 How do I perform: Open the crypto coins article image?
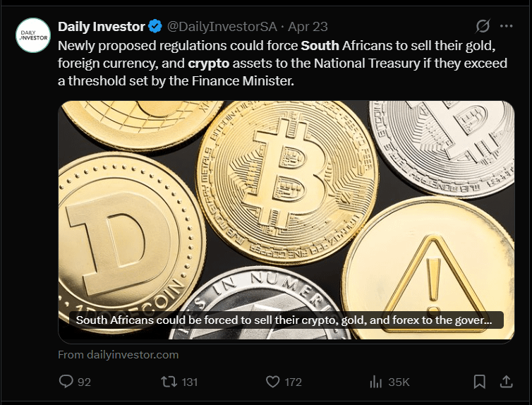286,205
